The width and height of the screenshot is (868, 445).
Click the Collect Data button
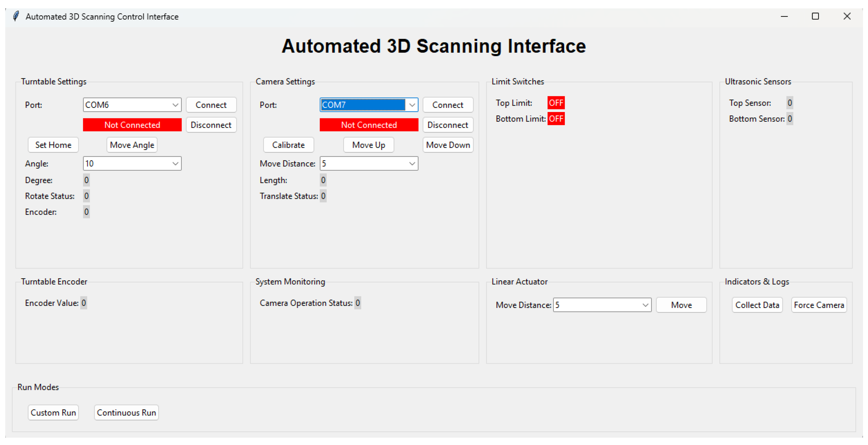[x=757, y=305]
